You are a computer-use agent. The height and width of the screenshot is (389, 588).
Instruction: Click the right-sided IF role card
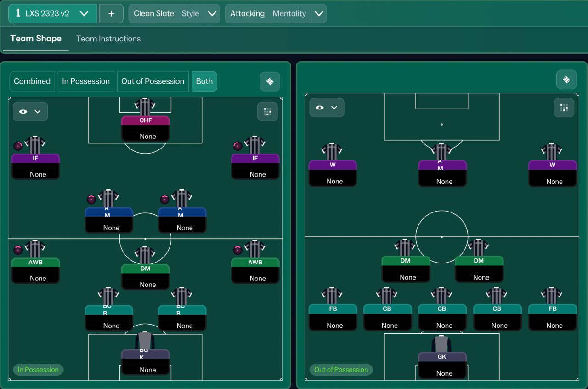(255, 166)
